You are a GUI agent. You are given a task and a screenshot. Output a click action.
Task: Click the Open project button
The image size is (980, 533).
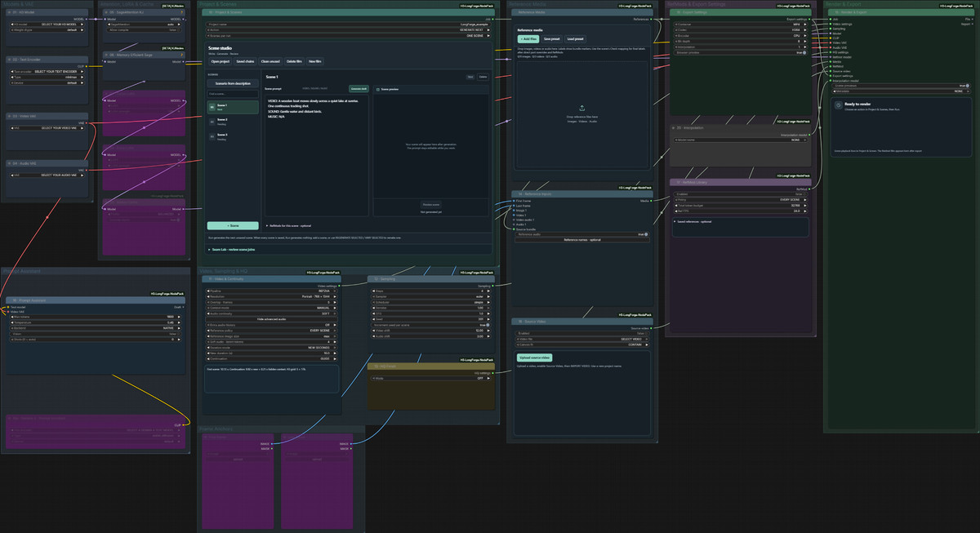click(x=220, y=61)
